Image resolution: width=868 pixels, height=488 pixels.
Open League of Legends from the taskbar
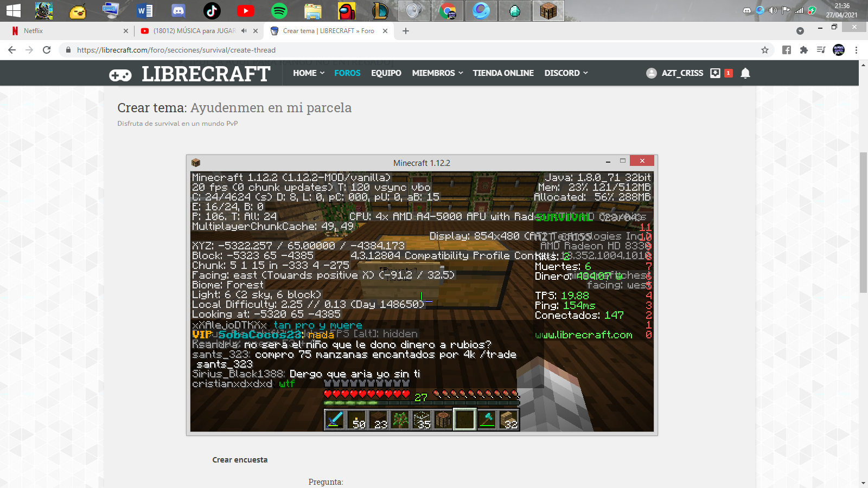pos(380,10)
